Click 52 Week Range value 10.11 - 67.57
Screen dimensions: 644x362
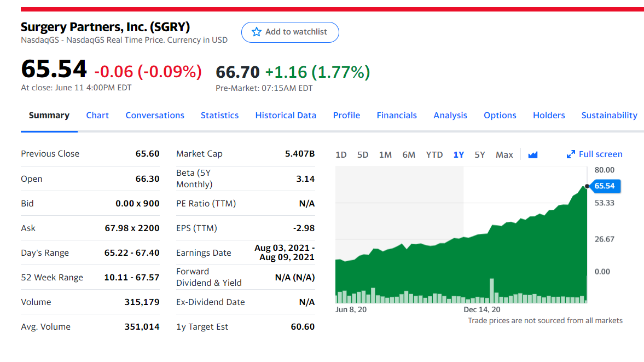pyautogui.click(x=132, y=277)
